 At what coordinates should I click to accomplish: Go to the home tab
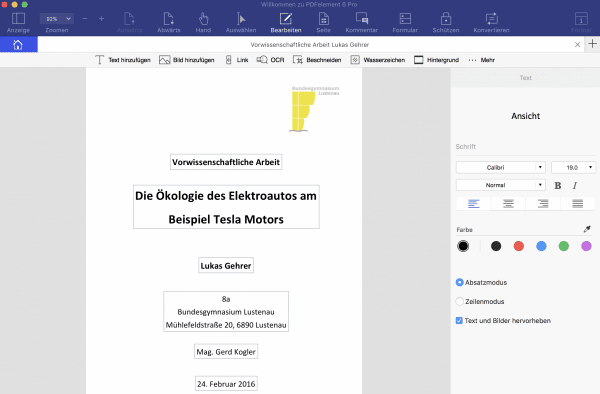point(18,45)
